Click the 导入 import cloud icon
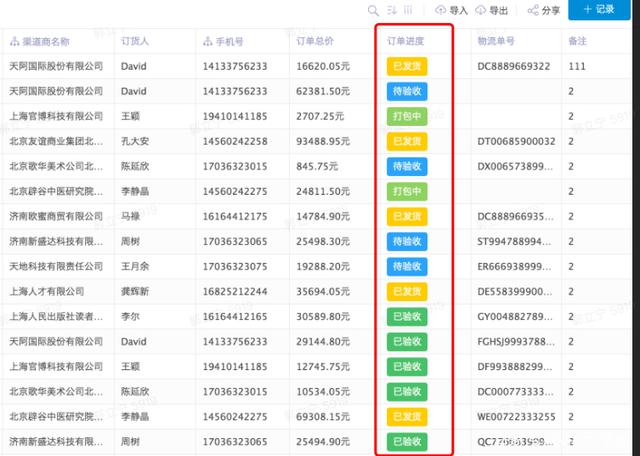The image size is (640, 456). (441, 10)
